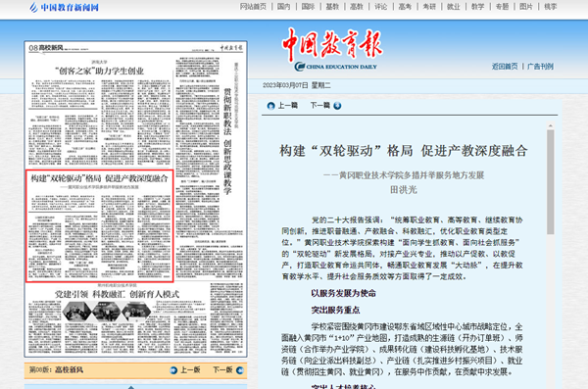Open the 桃李 section
Viewport: 588px width, 389px height.
551,7
